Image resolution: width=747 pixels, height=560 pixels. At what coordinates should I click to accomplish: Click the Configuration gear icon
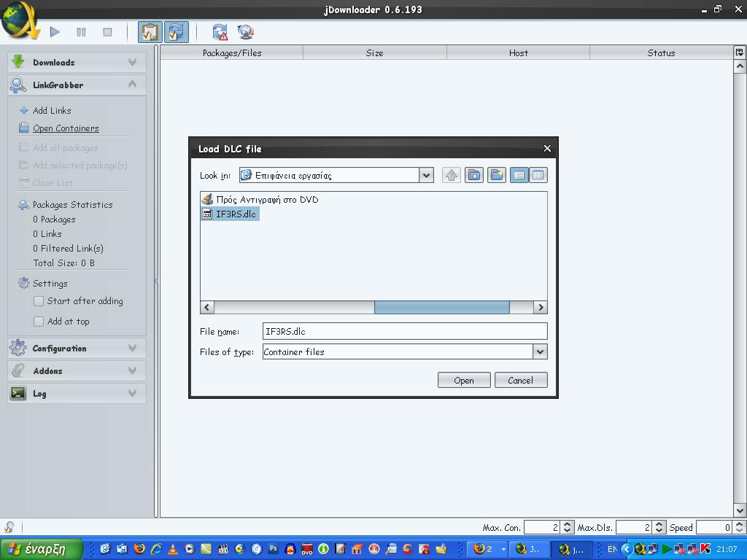click(x=18, y=348)
